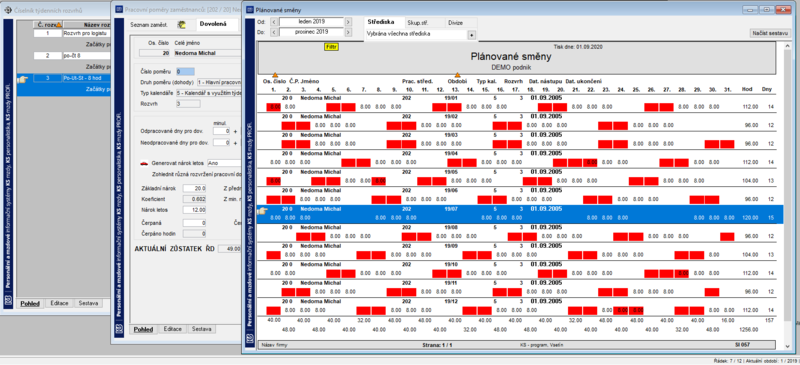Click the Základní nárok field showing 20.0
800x365 pixels.
(194, 188)
